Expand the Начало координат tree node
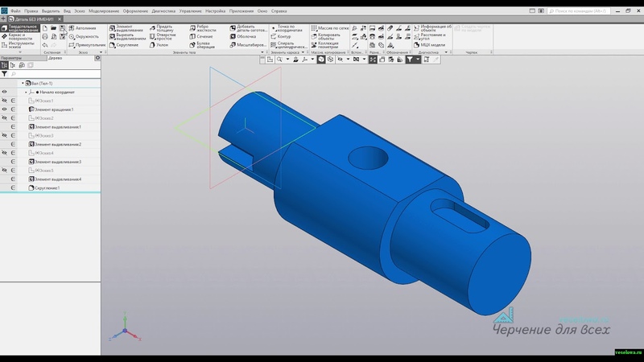Viewport: 644px width, 362px height. point(26,93)
